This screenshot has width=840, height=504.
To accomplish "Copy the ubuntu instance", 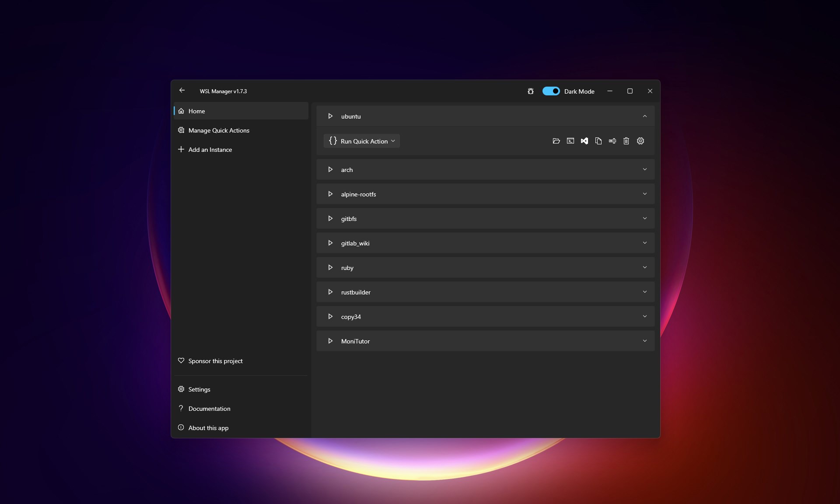I will [x=598, y=141].
